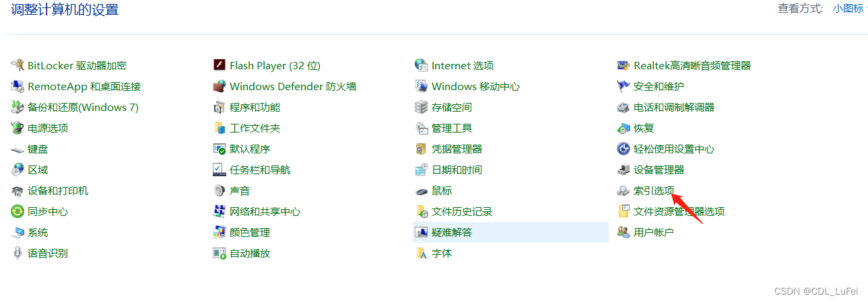The image size is (868, 302).
Task: Open the 鼠标 mouse icon
Action: (x=422, y=190)
